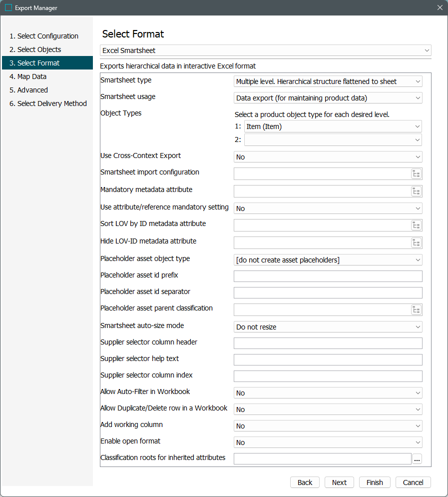
Task: Click the Placeholder asset id prefix field
Action: tap(328, 276)
